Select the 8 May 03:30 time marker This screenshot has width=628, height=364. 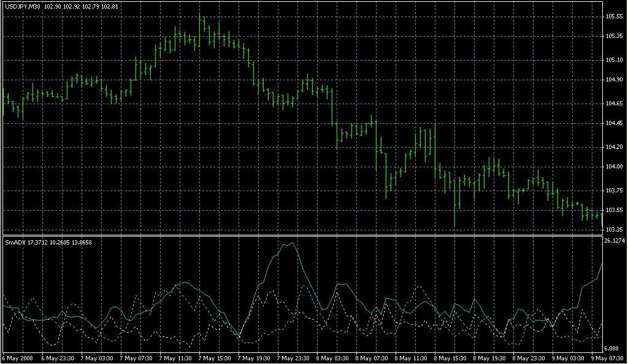pos(333,358)
